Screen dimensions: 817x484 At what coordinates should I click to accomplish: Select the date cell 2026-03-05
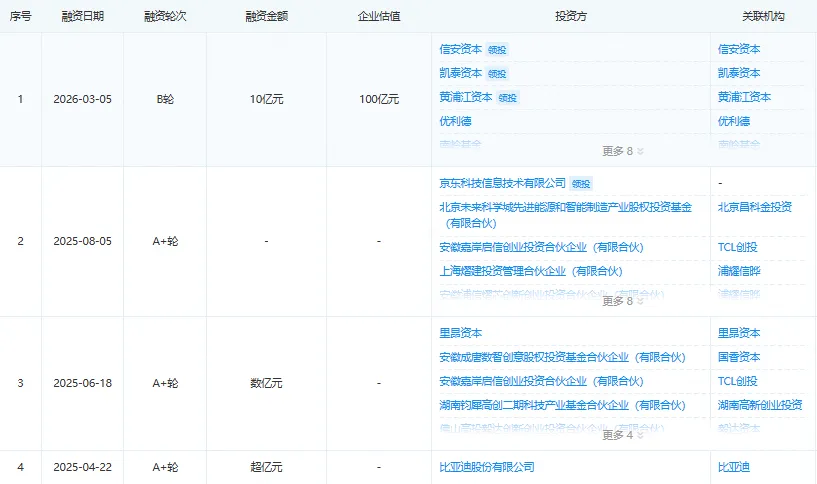82,100
